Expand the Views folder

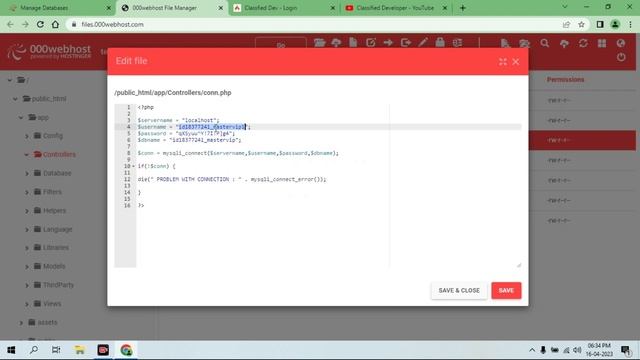coord(27,304)
